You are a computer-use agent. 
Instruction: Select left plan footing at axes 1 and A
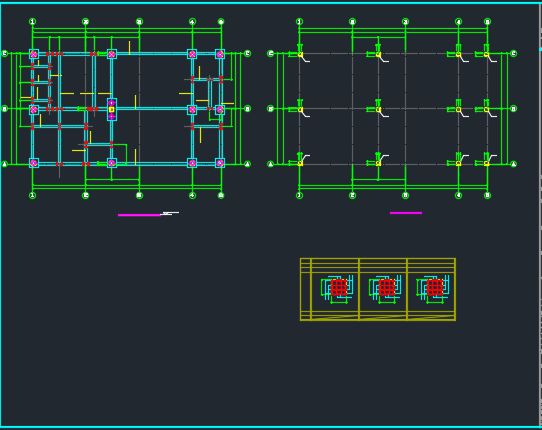click(x=34, y=163)
